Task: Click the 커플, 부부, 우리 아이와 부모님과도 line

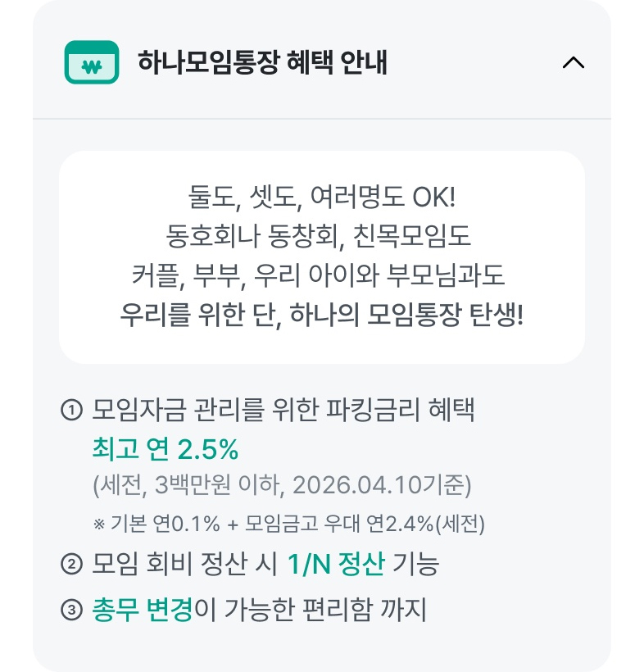Action: point(321,275)
